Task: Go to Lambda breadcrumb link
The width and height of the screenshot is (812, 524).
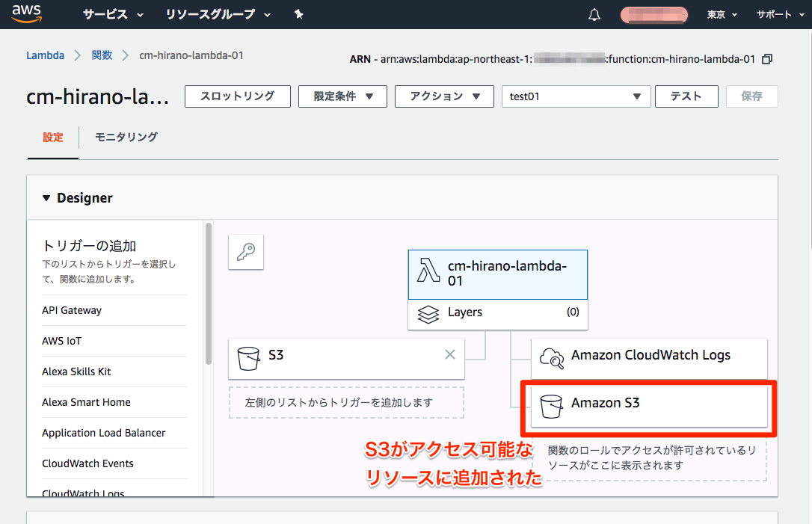Action: click(46, 55)
